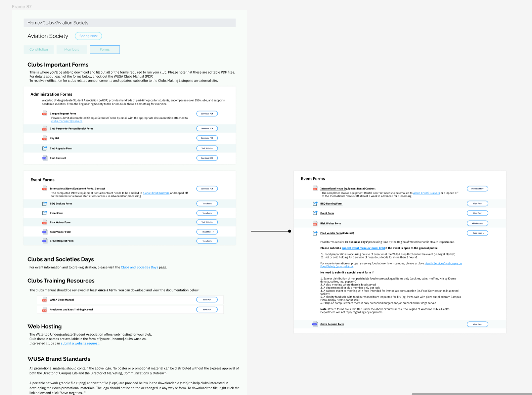
Task: Download PDF for Club Person-to-Person Receipt Form
Action: point(207,128)
